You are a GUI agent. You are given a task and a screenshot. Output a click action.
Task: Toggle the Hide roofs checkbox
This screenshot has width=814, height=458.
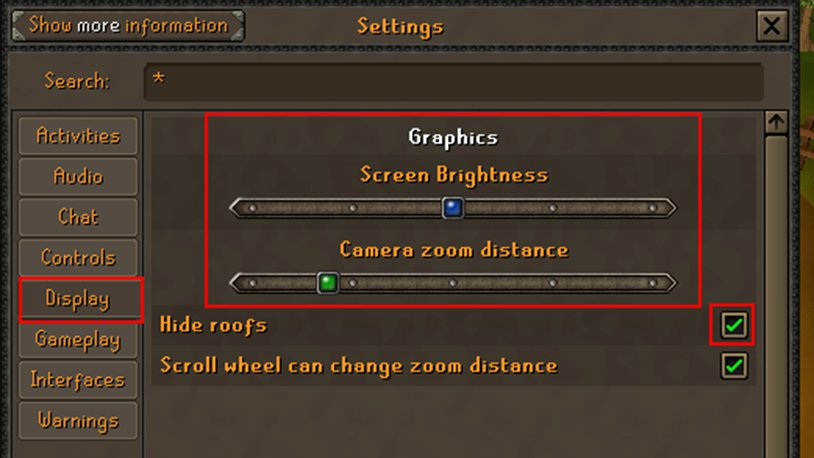pos(734,325)
